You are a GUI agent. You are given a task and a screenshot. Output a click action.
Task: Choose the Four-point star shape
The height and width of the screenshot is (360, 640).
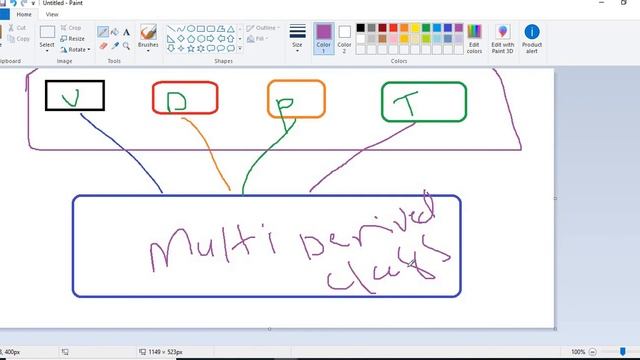coord(181,48)
